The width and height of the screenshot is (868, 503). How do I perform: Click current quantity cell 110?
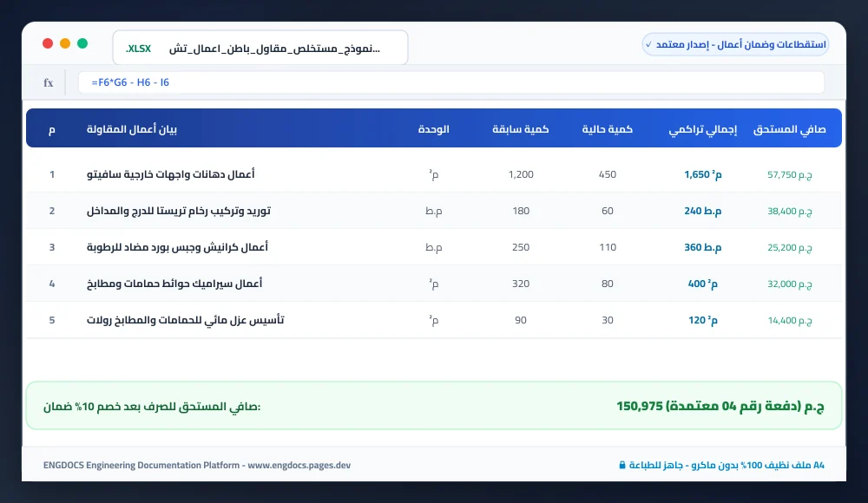608,247
